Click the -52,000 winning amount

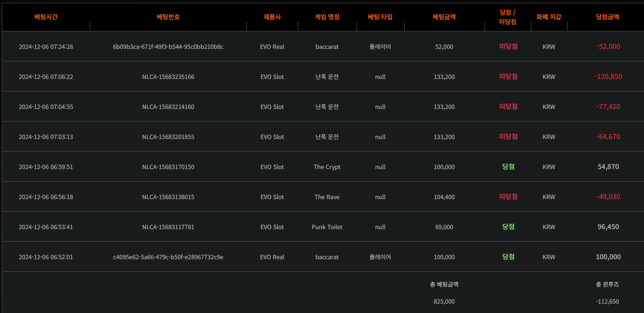tap(608, 47)
